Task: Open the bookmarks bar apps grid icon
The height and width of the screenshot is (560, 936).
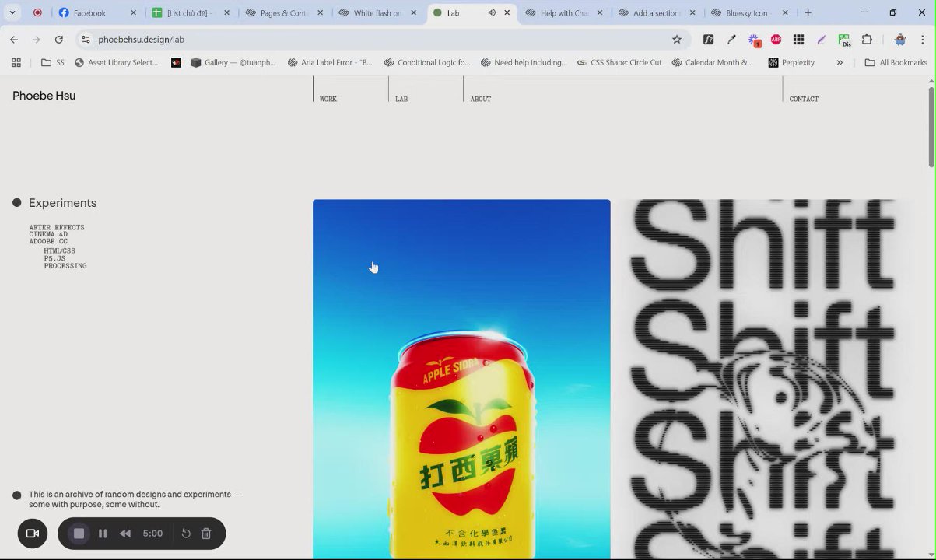Action: pyautogui.click(x=16, y=62)
